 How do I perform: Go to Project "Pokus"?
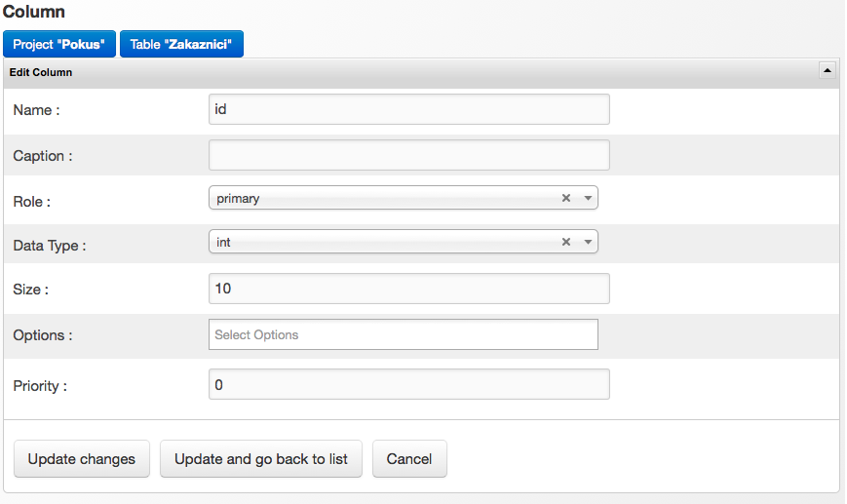tap(59, 44)
